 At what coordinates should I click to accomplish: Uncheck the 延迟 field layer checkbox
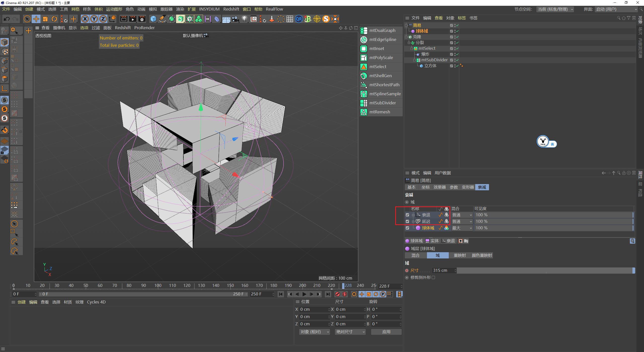click(x=407, y=222)
